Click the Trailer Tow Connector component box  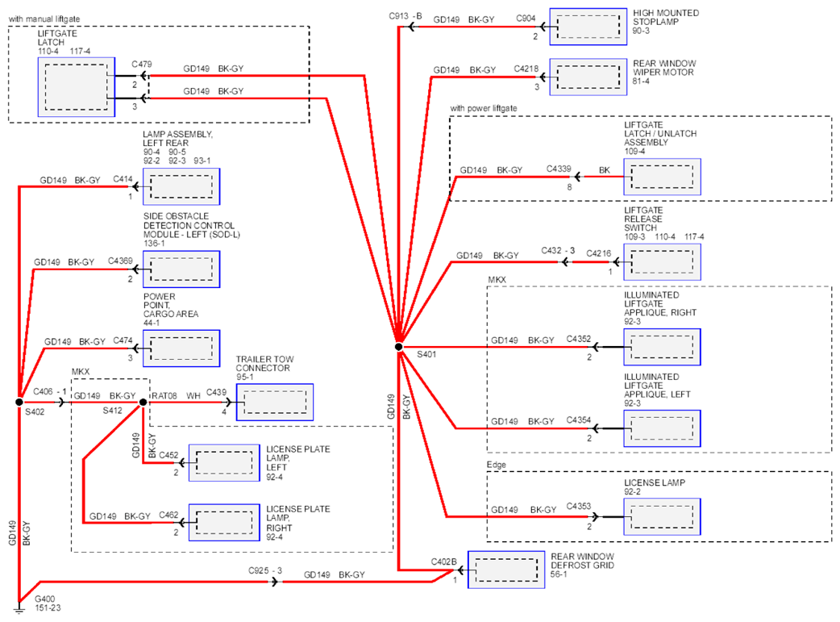275,402
